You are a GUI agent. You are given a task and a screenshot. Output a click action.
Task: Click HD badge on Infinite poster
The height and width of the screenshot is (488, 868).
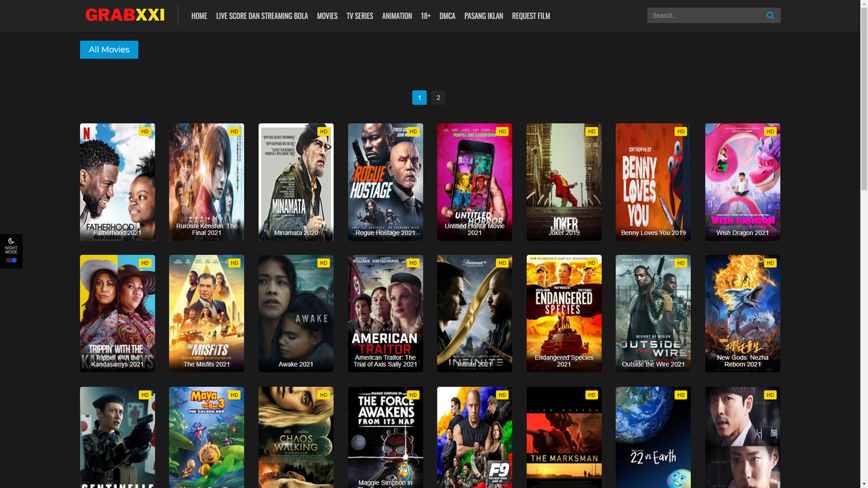click(502, 263)
